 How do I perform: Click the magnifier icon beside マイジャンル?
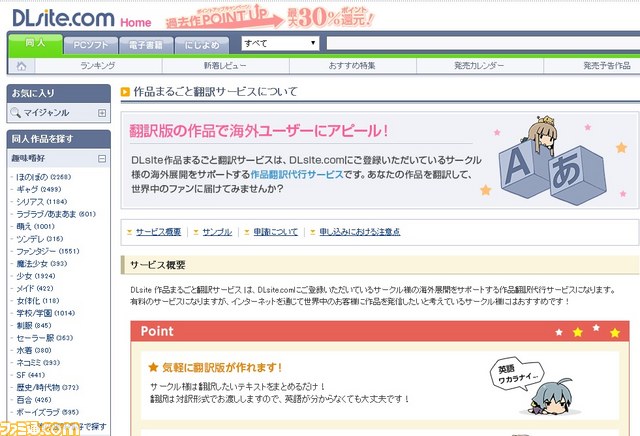pos(15,112)
